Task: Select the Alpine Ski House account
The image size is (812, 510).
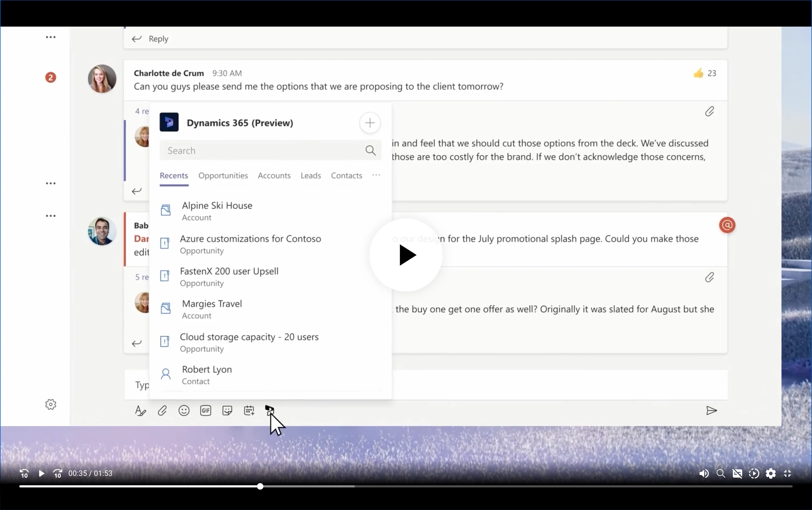Action: pyautogui.click(x=270, y=211)
